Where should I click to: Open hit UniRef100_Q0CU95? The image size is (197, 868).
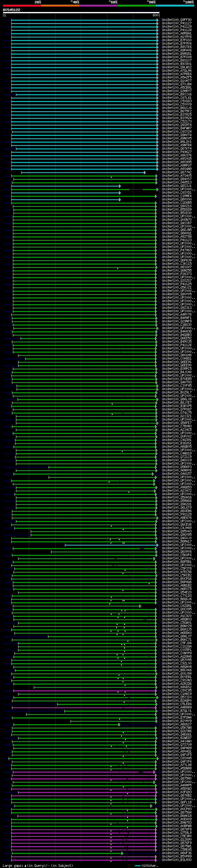[x=176, y=609]
